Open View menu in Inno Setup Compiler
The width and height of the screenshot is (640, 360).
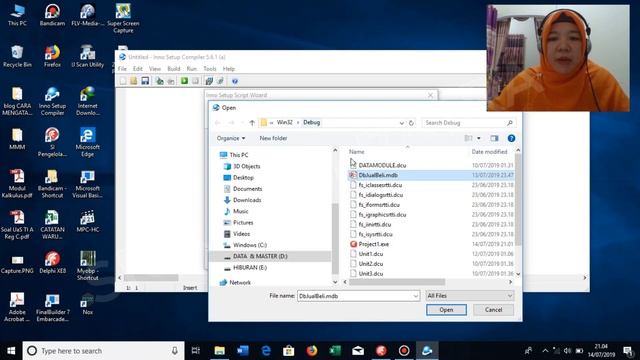pyautogui.click(x=155, y=69)
